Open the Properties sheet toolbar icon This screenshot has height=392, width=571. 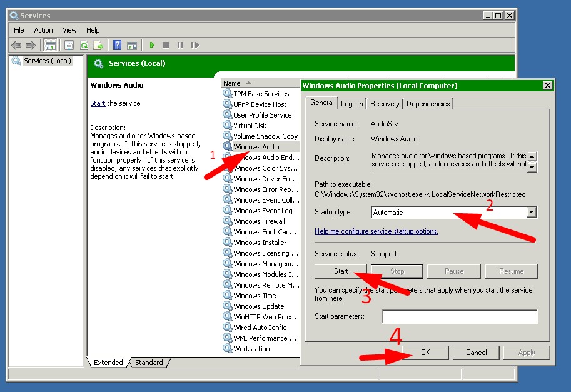point(69,45)
